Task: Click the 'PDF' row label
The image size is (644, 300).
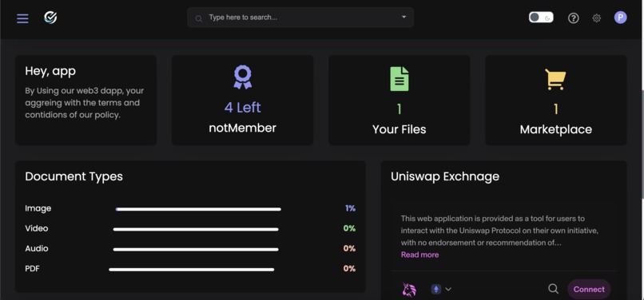Action: (x=33, y=269)
